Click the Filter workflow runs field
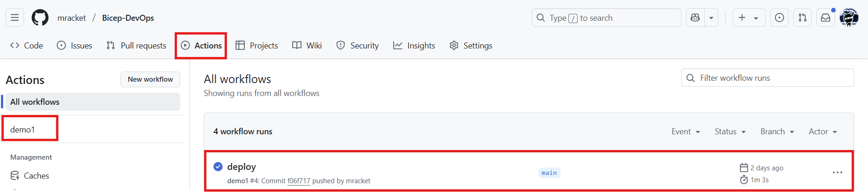The image size is (868, 192). click(x=768, y=78)
